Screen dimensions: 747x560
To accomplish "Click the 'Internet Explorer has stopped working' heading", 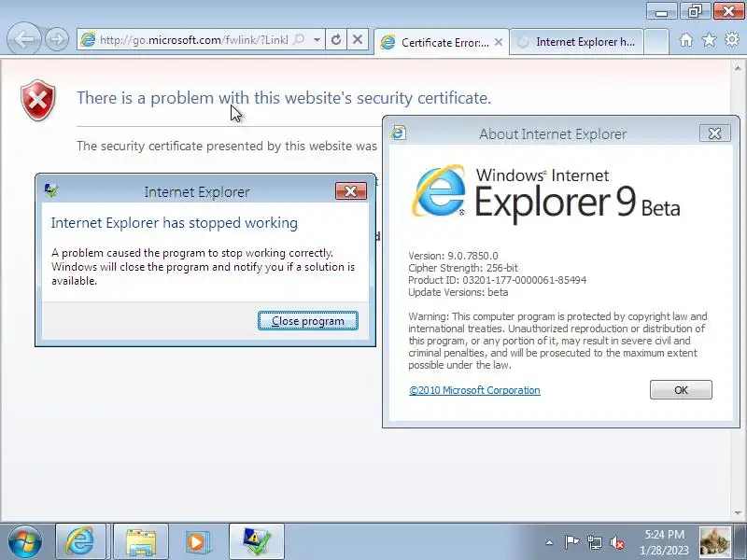I will pos(175,223).
